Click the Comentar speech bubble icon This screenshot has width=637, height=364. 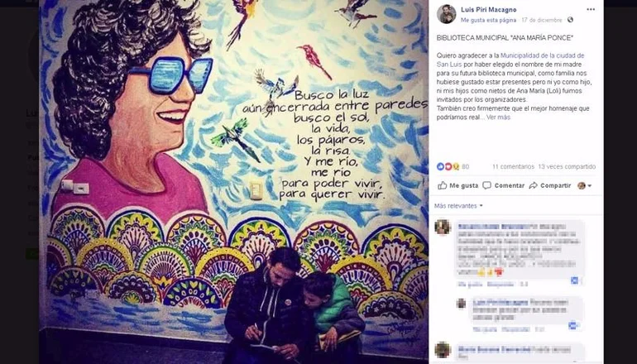pos(486,185)
